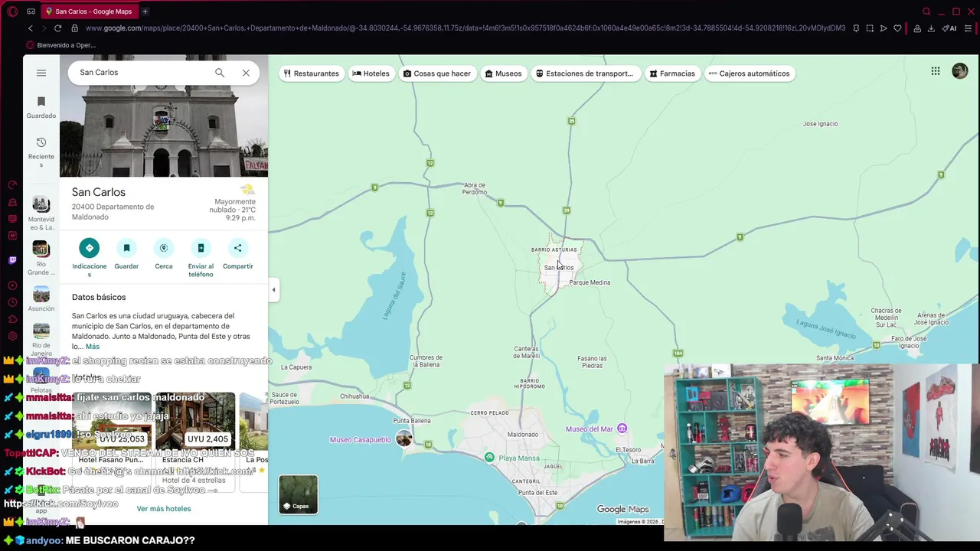Click the Jose Ignacio map label

click(x=820, y=124)
